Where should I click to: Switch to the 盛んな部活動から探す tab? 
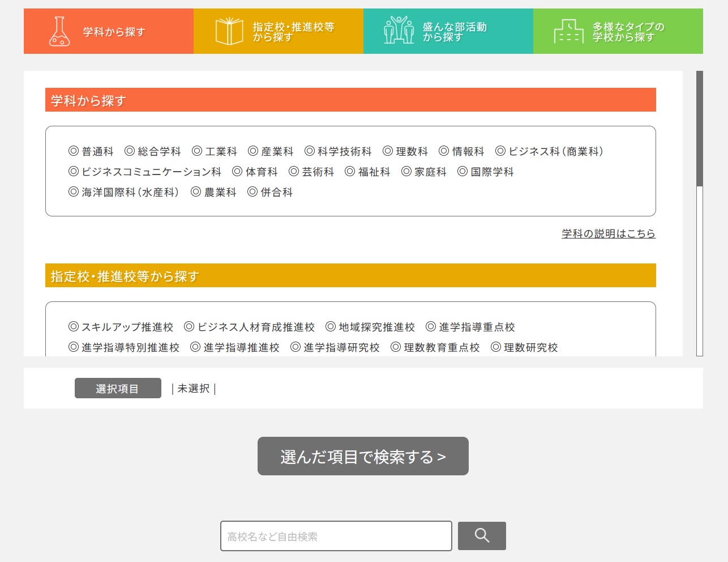[448, 31]
